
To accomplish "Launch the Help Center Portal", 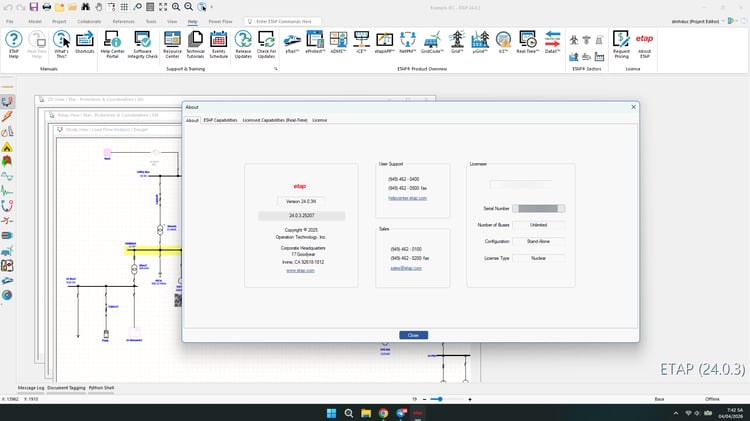I will coord(112,44).
